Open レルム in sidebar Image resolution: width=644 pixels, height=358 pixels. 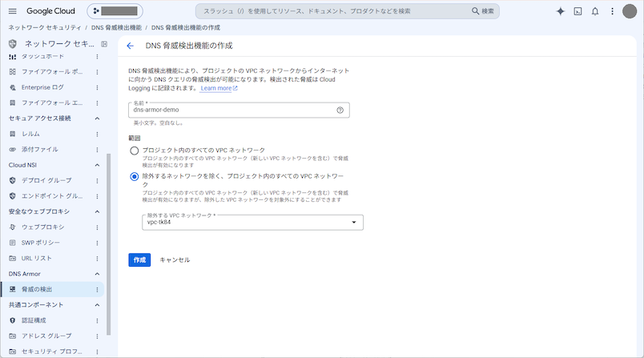30,135
